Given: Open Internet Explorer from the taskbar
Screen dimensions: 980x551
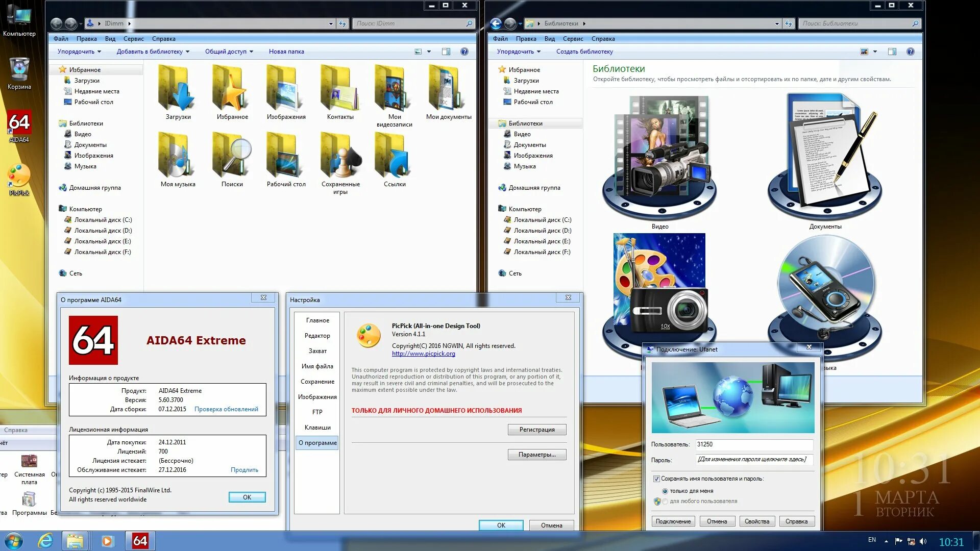Looking at the screenshot, I should point(45,540).
